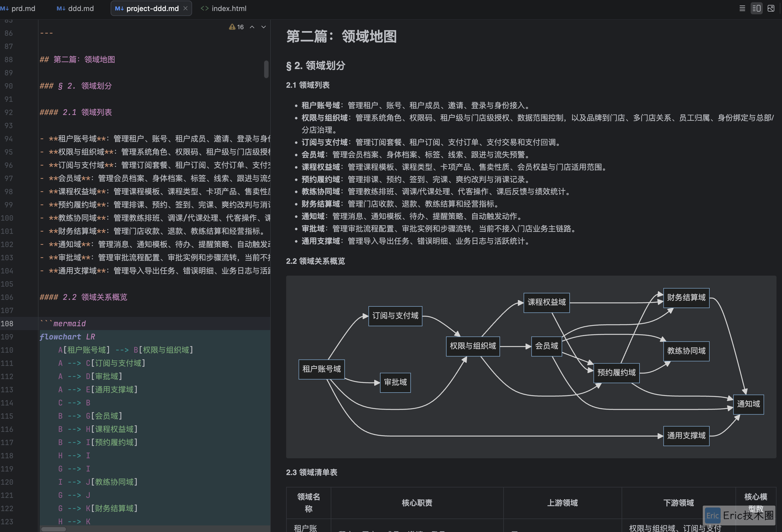Click the '§ 2. 领域划分' preview heading
This screenshot has height=532, width=782.
316,65
